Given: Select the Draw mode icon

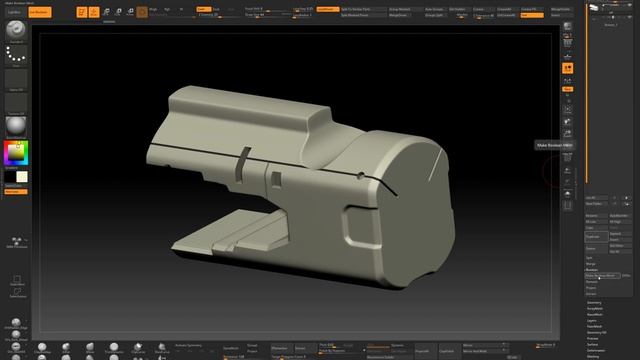Looking at the screenshot, I should 94,12.
